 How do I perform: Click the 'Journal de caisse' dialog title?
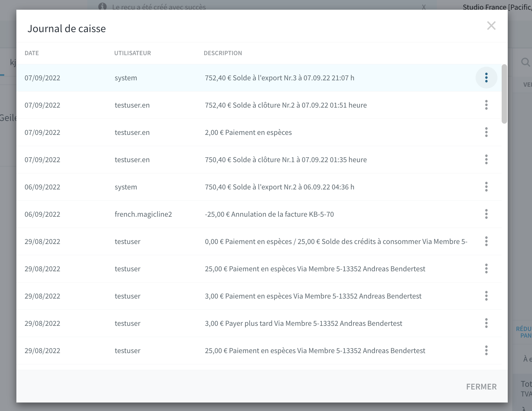(67, 28)
